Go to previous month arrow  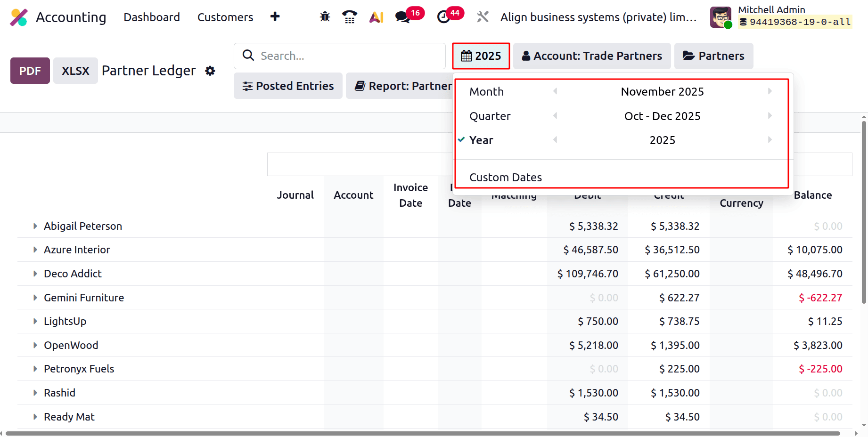555,91
